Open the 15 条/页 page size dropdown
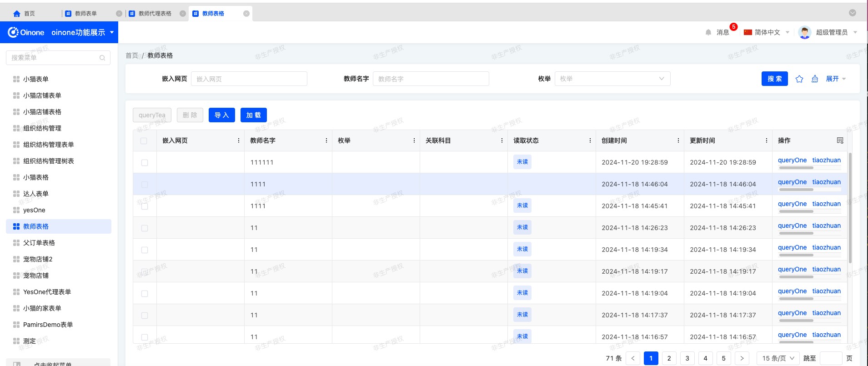The width and height of the screenshot is (868, 366). point(778,358)
